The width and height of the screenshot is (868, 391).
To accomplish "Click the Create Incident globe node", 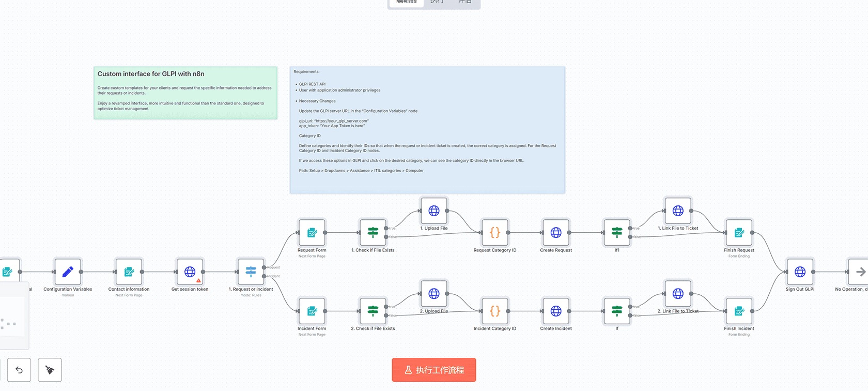I will coord(556,311).
